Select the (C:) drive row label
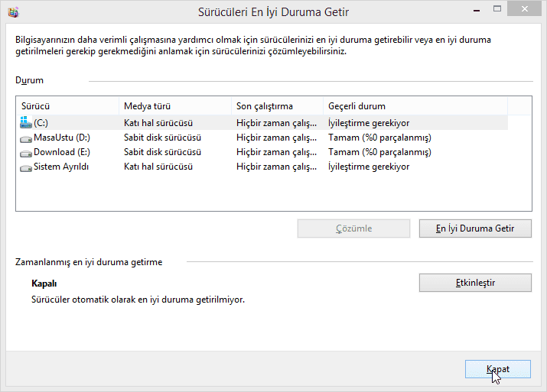This screenshot has width=547, height=392. click(41, 123)
